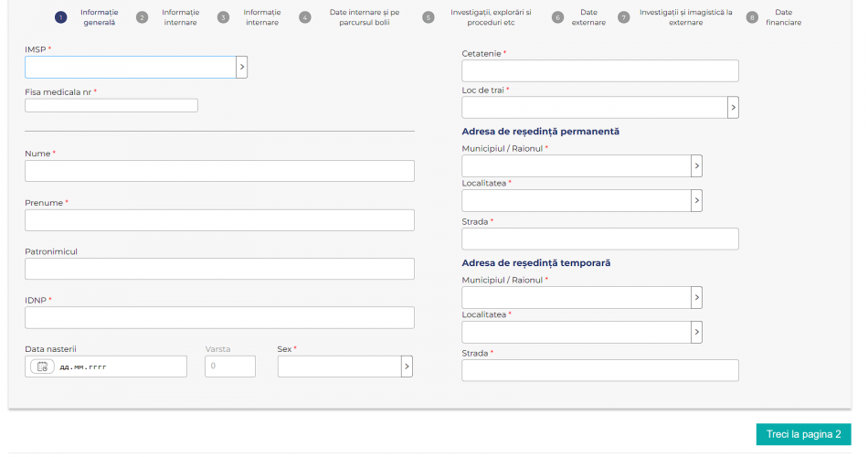Image resolution: width=868 pixels, height=457 pixels.
Task: Click the Sex selection field
Action: point(339,367)
